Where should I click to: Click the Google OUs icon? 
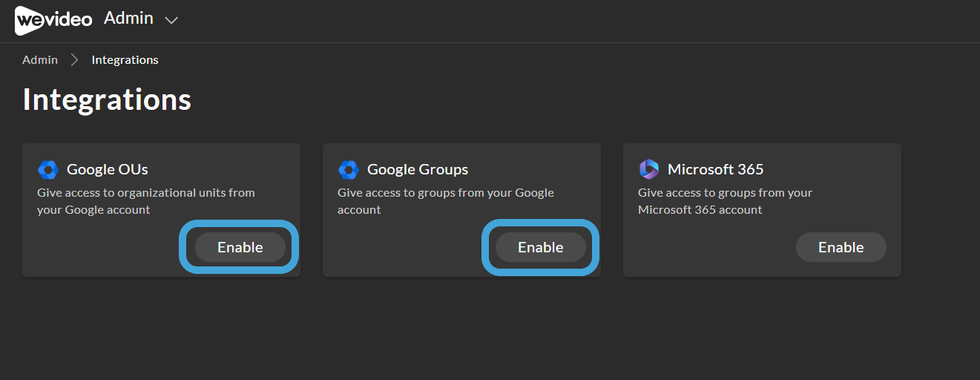[47, 170]
